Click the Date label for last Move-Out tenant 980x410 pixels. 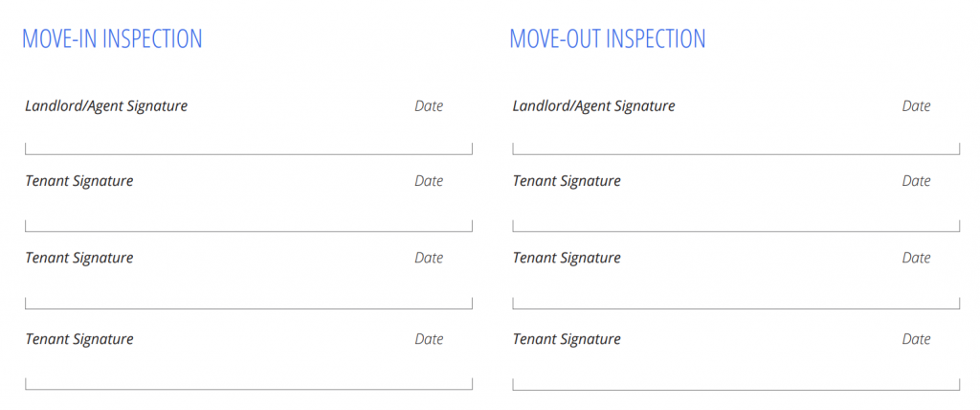(916, 339)
